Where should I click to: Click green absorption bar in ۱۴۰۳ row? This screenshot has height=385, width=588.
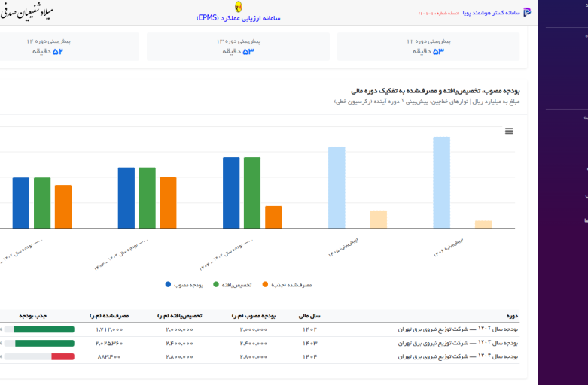[44, 344]
